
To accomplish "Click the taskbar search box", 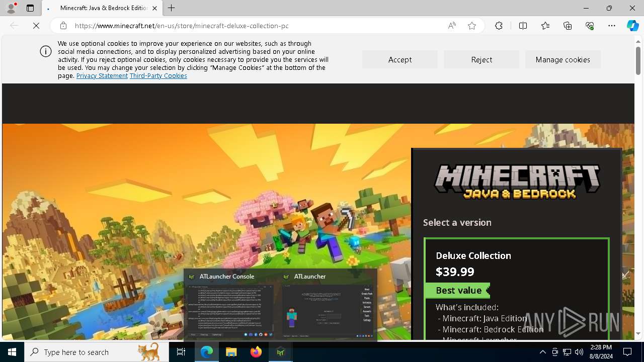I will (97, 352).
